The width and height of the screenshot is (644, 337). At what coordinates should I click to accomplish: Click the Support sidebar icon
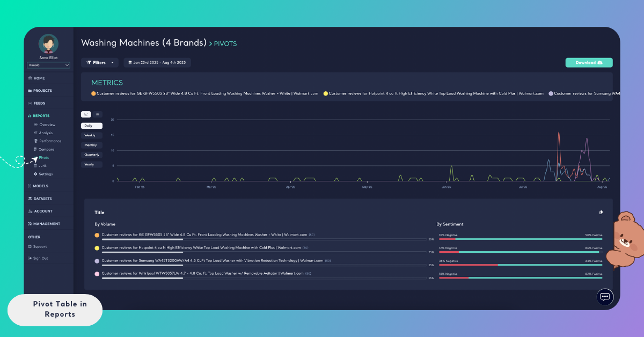pyautogui.click(x=30, y=247)
